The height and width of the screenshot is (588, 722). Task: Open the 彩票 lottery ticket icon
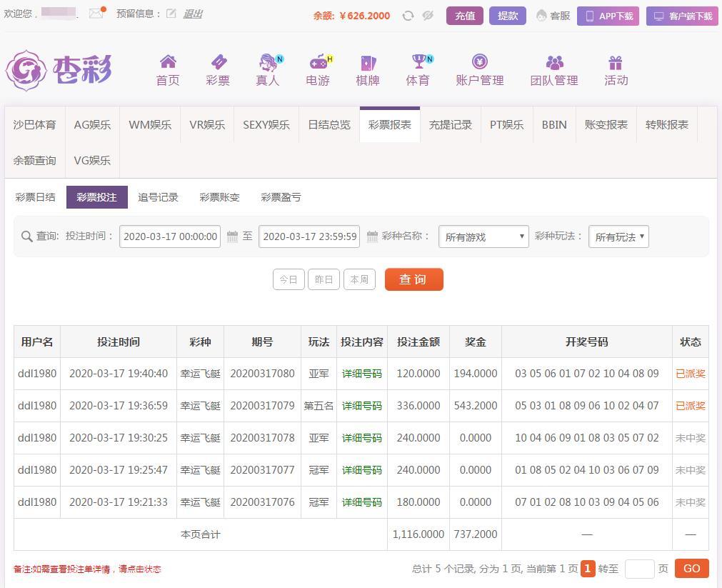click(x=218, y=62)
